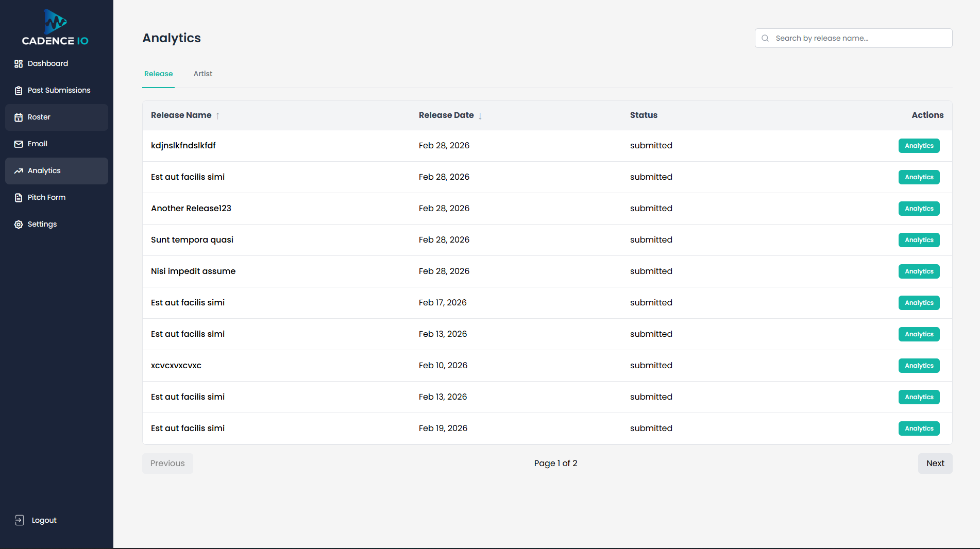
Task: Click the Pitch Form document icon
Action: 19,198
